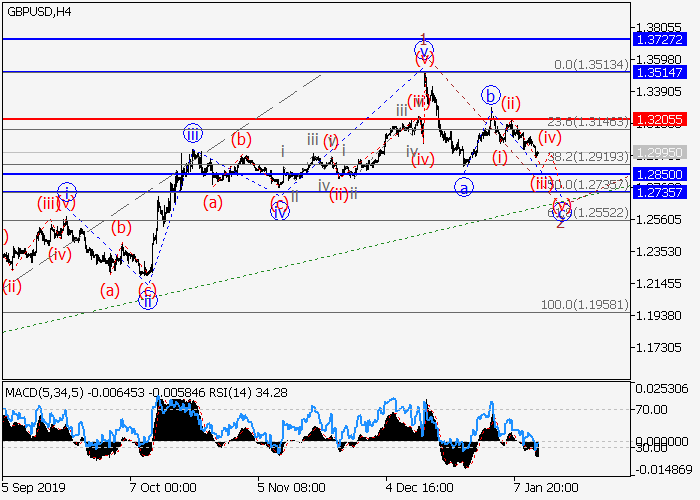Viewport: 700px width, 500px height.
Task: Select the 100.0(1.19581) Fibonacci label
Action: [584, 304]
